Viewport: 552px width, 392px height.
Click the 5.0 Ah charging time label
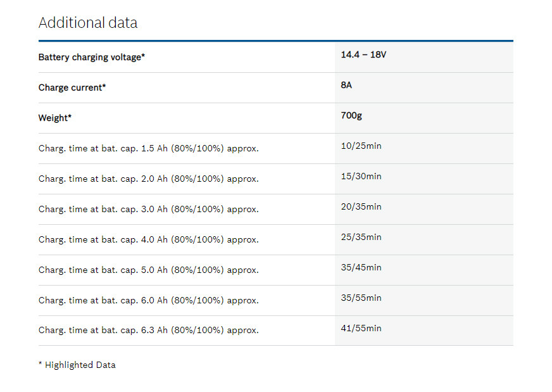148,270
